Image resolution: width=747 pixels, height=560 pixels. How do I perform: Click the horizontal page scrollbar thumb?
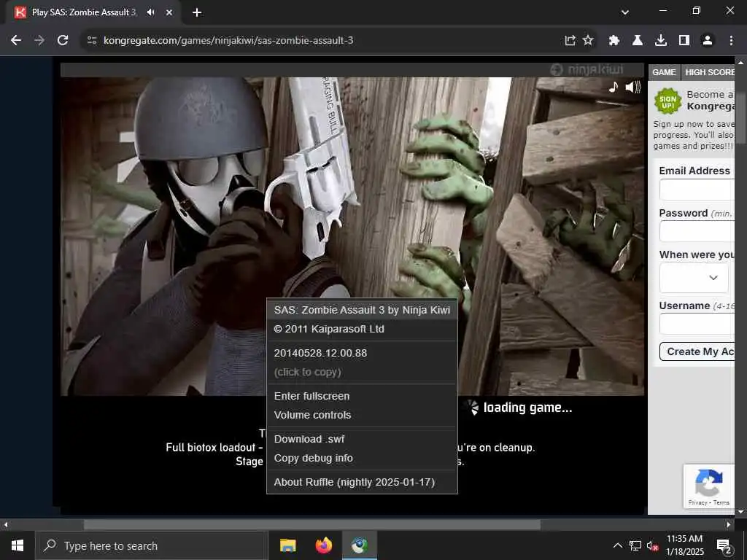click(x=312, y=525)
